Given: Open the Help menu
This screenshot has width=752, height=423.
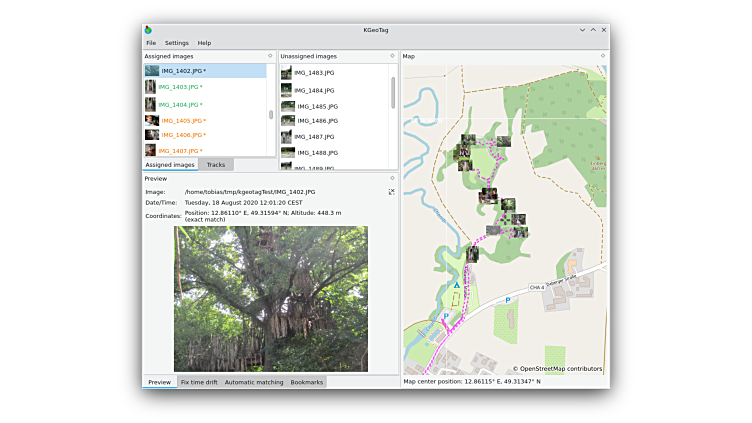Looking at the screenshot, I should coord(204,43).
